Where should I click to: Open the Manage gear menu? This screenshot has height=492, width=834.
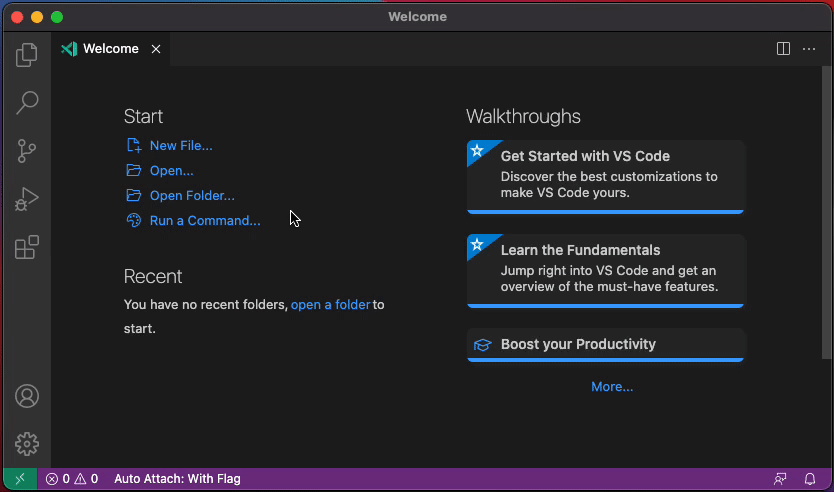(27, 444)
